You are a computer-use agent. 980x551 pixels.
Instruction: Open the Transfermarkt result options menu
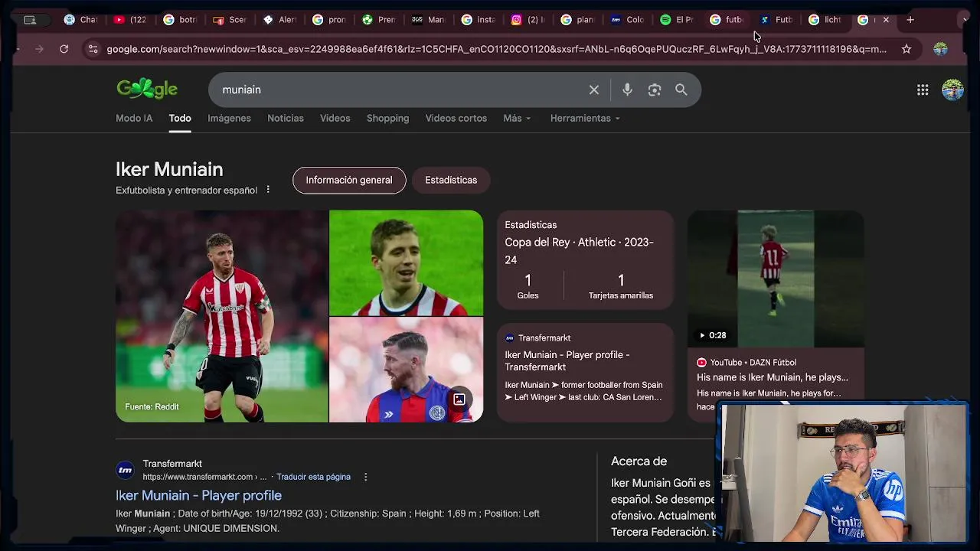(x=365, y=477)
